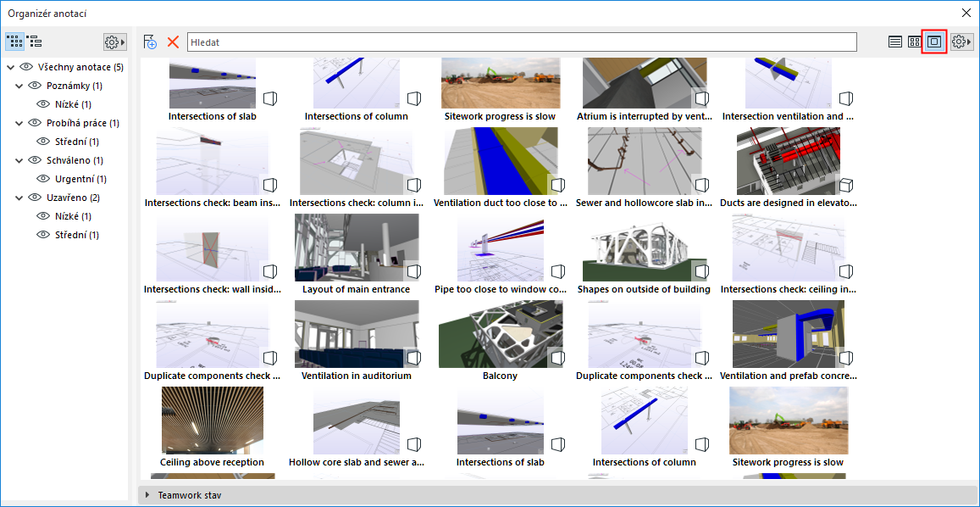Screen dimensions: 980x507
Task: Toggle visibility eye for Uzavřeno
Action: tap(35, 198)
